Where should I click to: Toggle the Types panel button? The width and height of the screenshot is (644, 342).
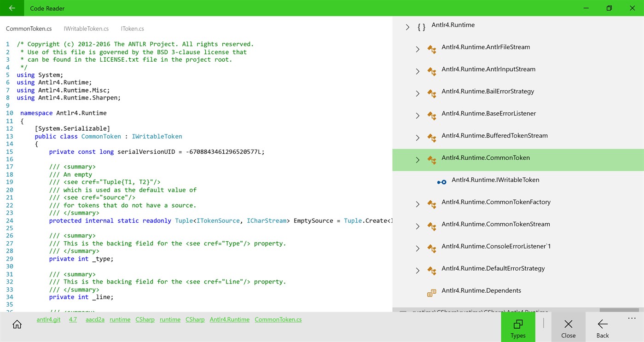click(518, 327)
